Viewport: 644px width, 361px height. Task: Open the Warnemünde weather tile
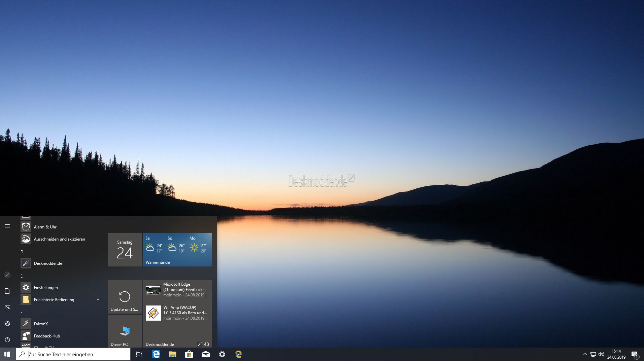point(177,250)
